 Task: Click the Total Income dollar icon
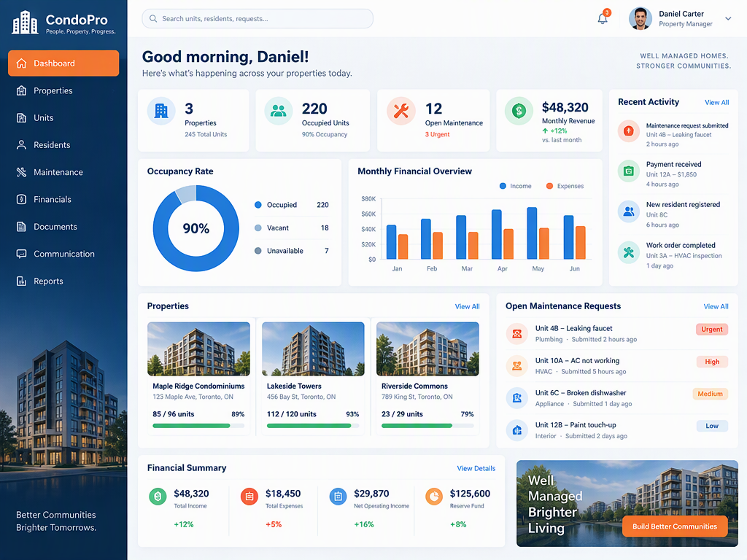pos(158,496)
